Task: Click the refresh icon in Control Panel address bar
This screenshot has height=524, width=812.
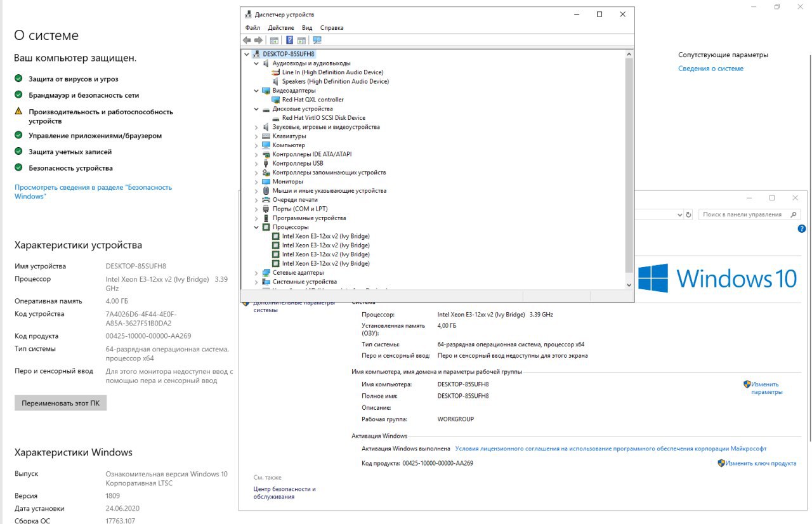Action: pos(689,214)
